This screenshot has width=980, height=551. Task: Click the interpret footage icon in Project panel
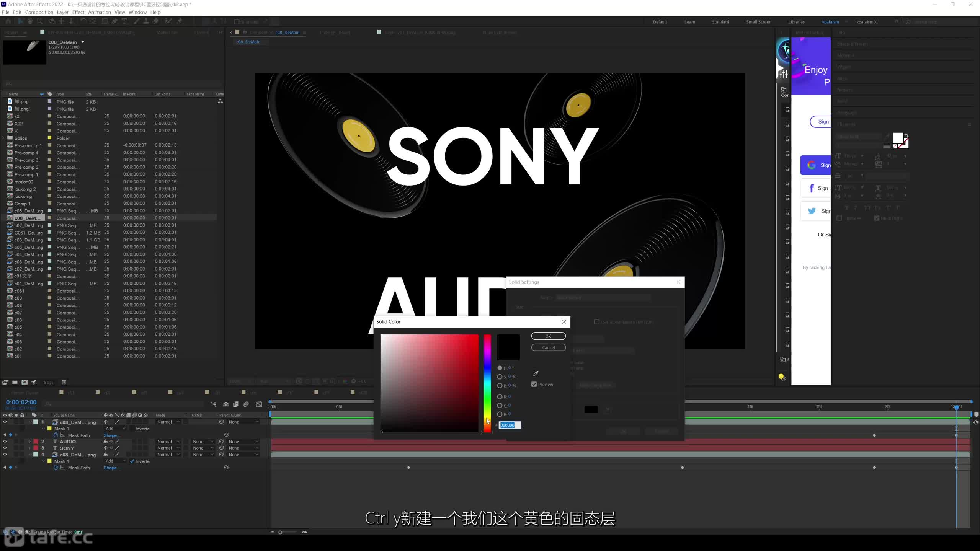pyautogui.click(x=5, y=382)
